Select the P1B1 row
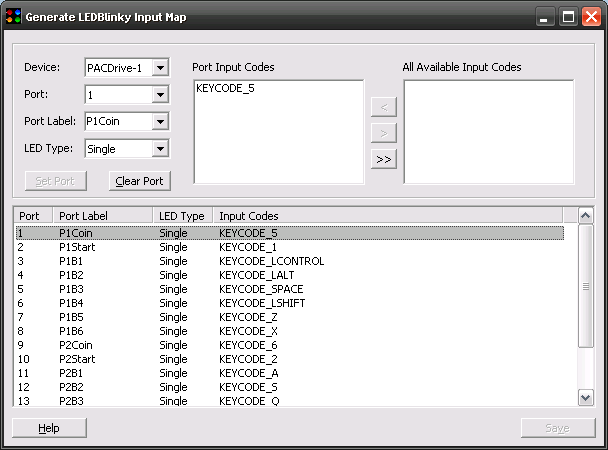This screenshot has height=450, width=608. point(290,261)
